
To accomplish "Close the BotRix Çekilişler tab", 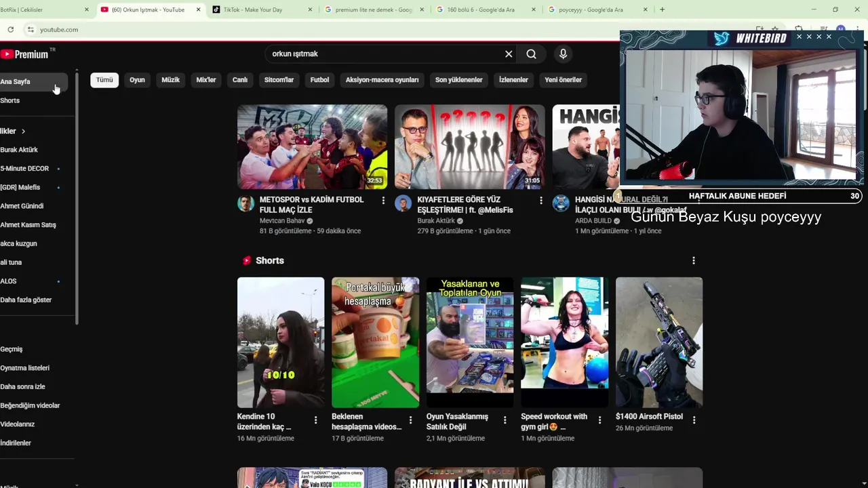I will pos(87,9).
